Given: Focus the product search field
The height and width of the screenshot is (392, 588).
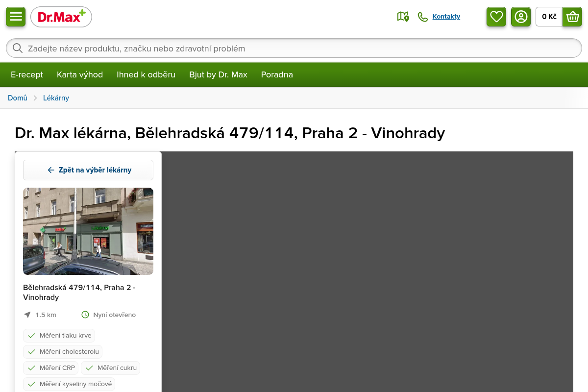Looking at the screenshot, I should (x=294, y=49).
